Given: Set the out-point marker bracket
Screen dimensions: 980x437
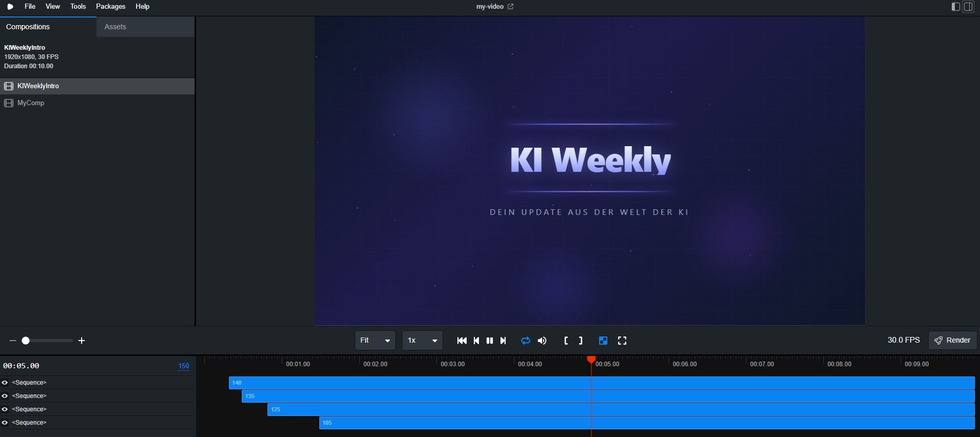Looking at the screenshot, I should [x=581, y=341].
